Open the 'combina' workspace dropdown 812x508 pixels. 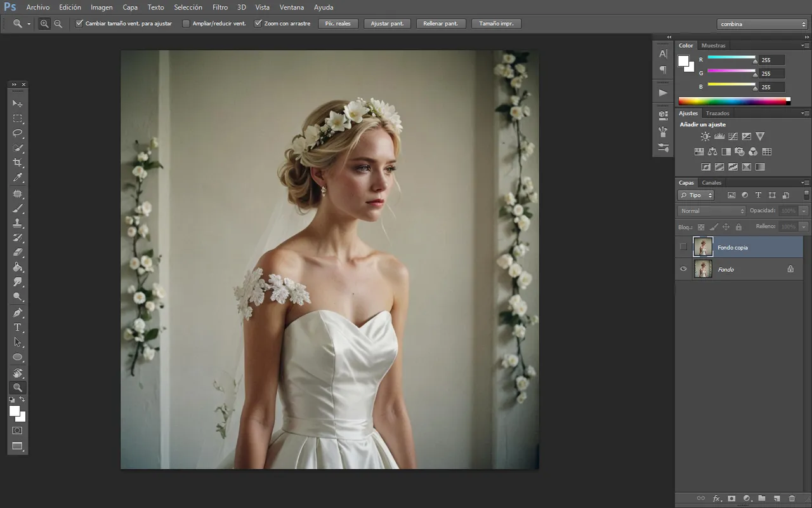tap(762, 24)
